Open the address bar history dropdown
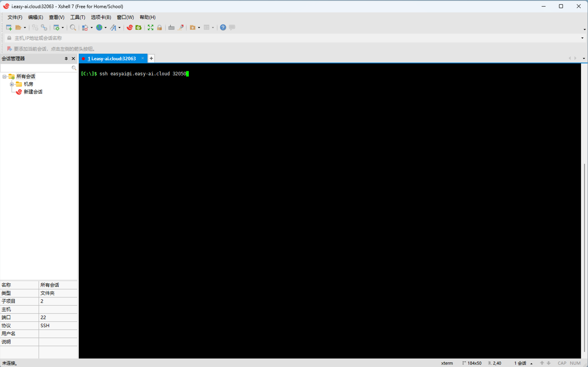 [582, 38]
